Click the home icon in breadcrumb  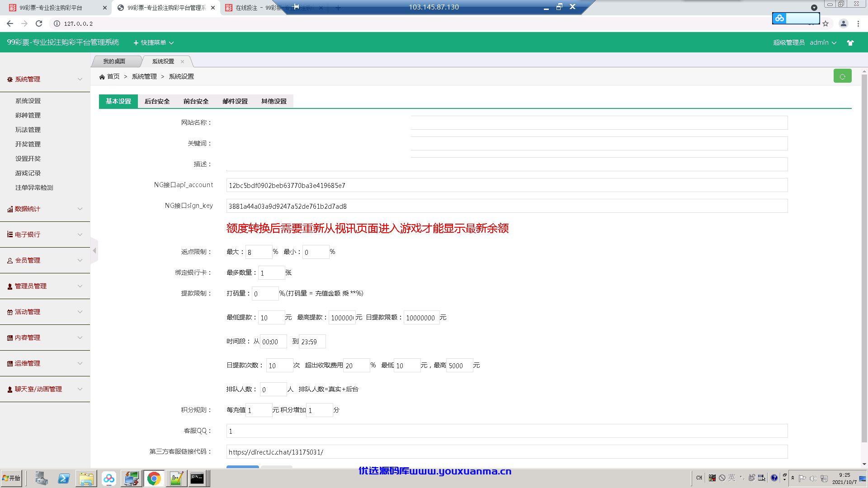[x=102, y=77]
